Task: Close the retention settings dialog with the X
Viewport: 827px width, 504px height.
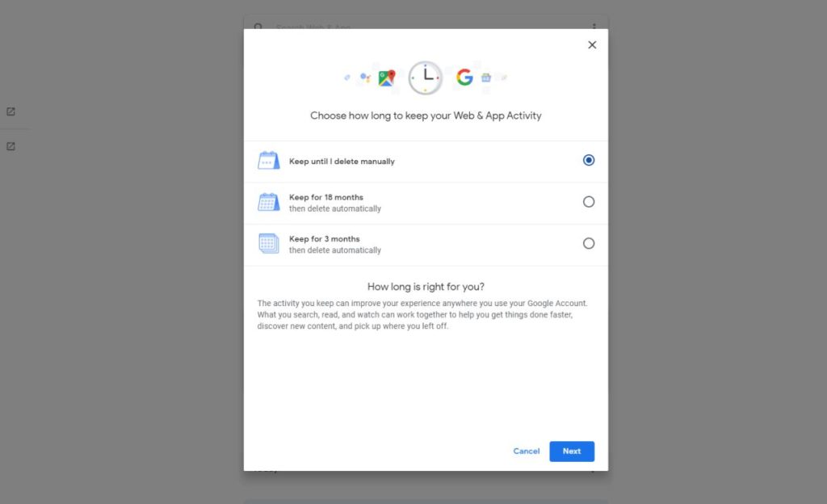Action: click(592, 44)
